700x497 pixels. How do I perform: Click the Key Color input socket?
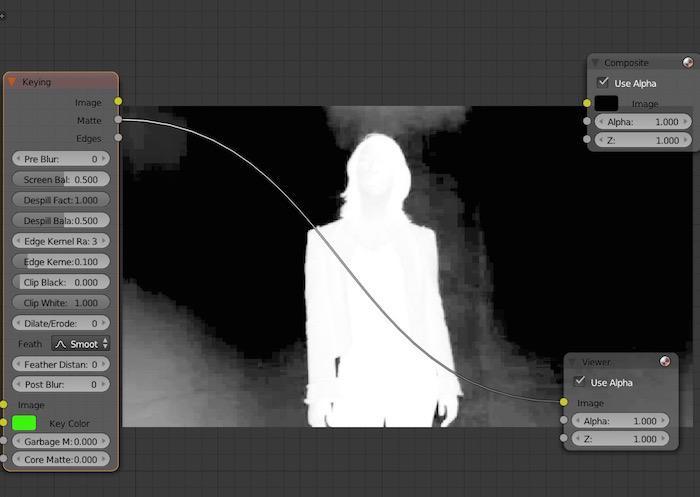(4, 422)
